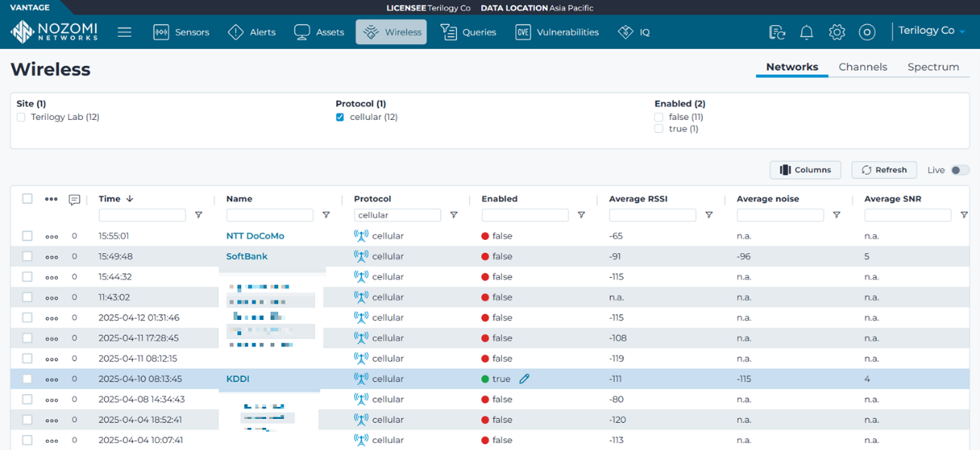Open the Queries section

coord(468,32)
